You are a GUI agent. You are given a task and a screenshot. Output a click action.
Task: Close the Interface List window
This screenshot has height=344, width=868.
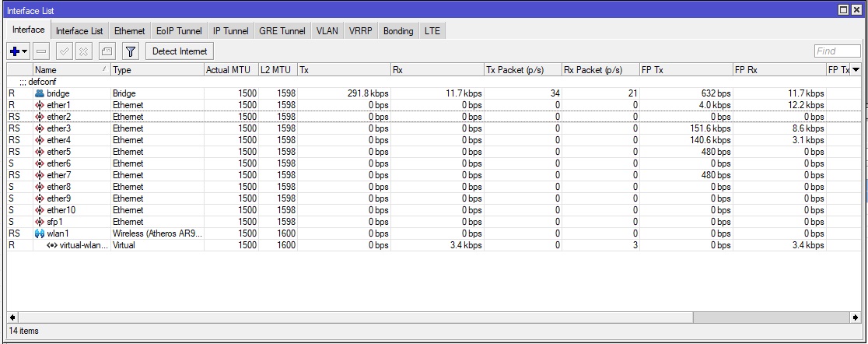click(x=857, y=10)
